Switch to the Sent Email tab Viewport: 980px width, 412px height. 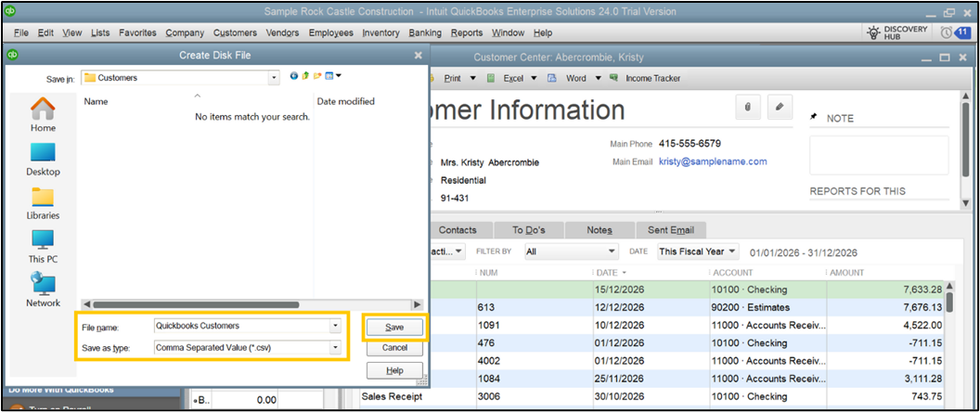[671, 230]
